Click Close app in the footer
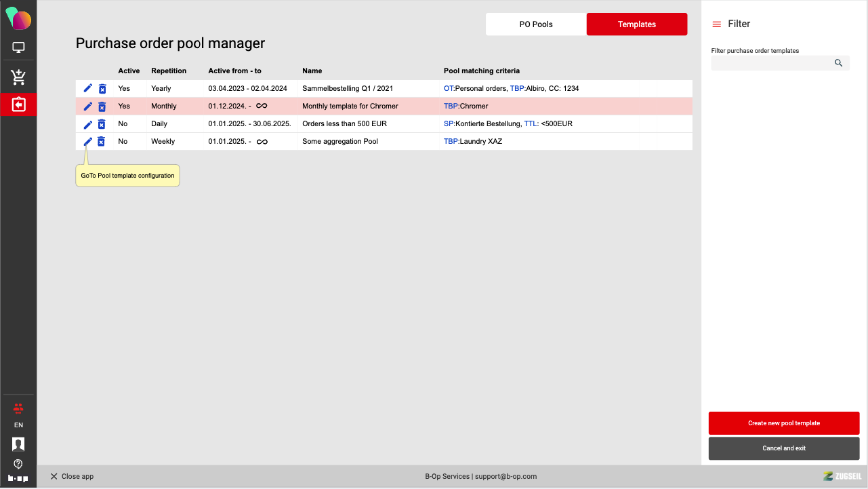 pyautogui.click(x=72, y=477)
